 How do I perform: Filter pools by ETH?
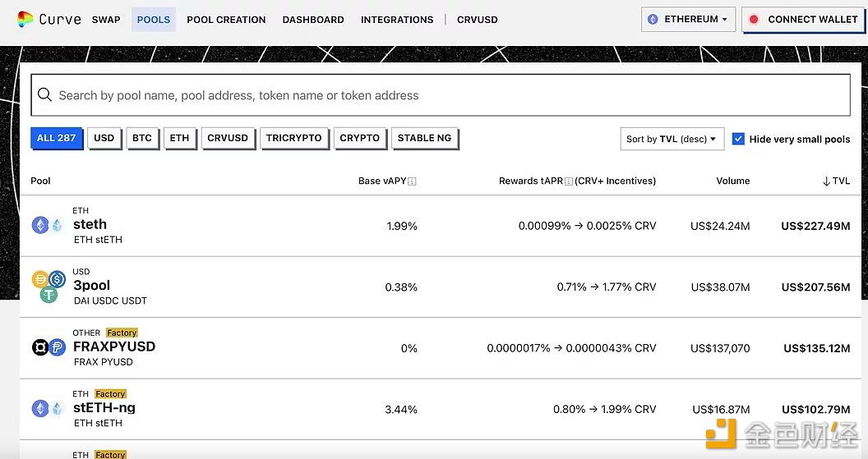pyautogui.click(x=179, y=138)
